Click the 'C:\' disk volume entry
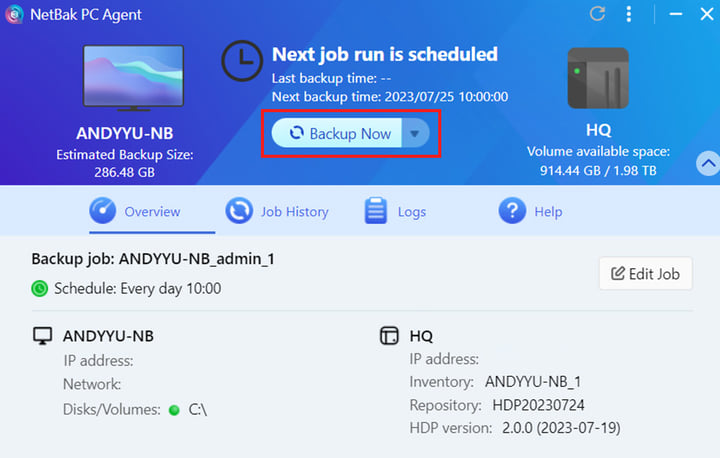Image resolution: width=720 pixels, height=458 pixels. coord(197,410)
